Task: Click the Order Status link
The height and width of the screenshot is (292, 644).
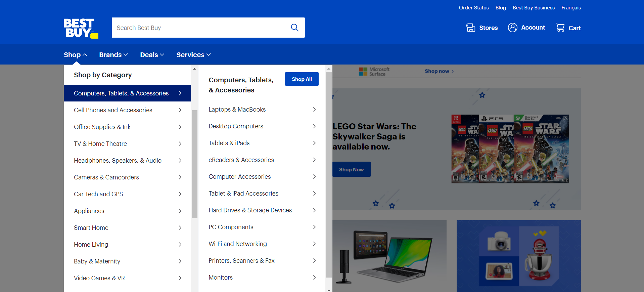Action: (x=473, y=8)
